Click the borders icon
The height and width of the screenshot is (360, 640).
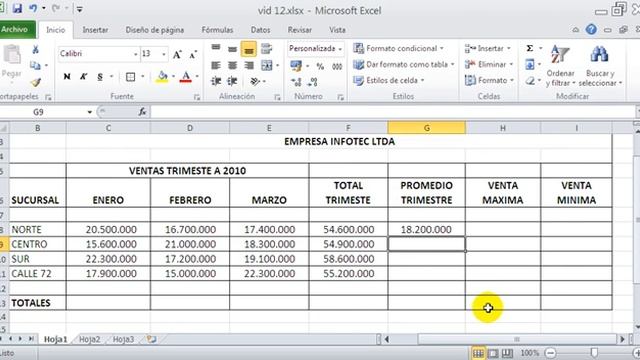(x=130, y=77)
